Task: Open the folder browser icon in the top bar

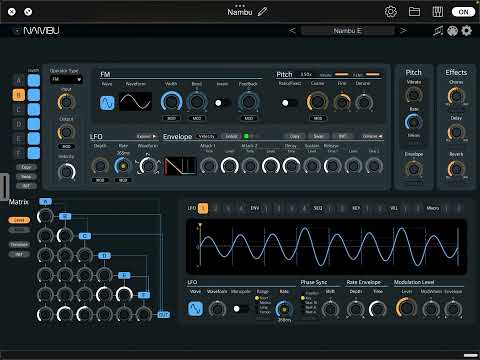Action: point(414,12)
